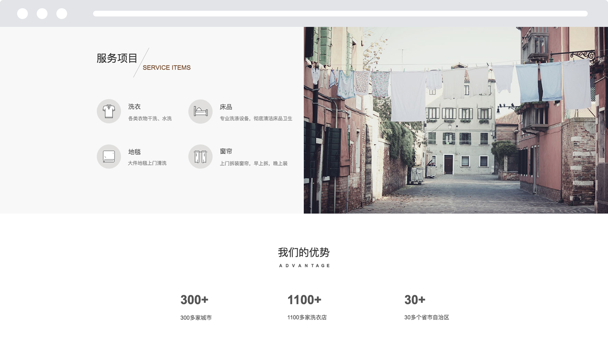
Task: Click the 30+ statistic
Action: click(x=415, y=300)
